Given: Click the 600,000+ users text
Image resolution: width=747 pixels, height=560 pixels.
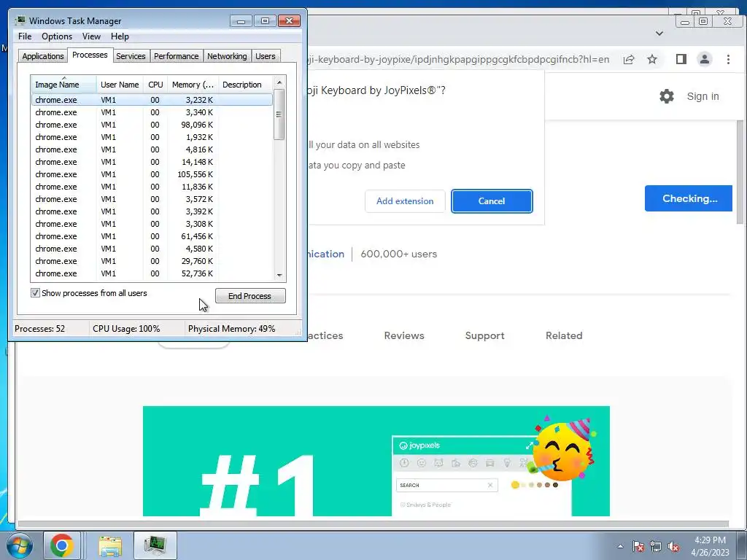Looking at the screenshot, I should coord(399,254).
